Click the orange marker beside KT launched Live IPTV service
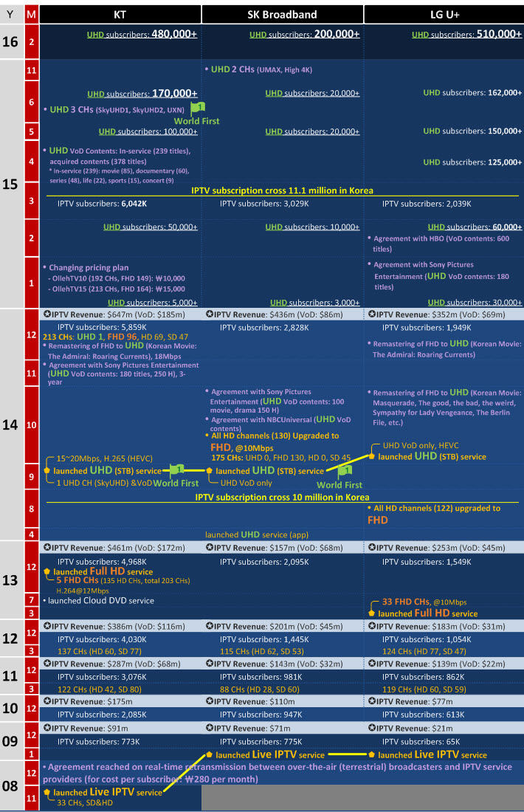 tap(47, 792)
